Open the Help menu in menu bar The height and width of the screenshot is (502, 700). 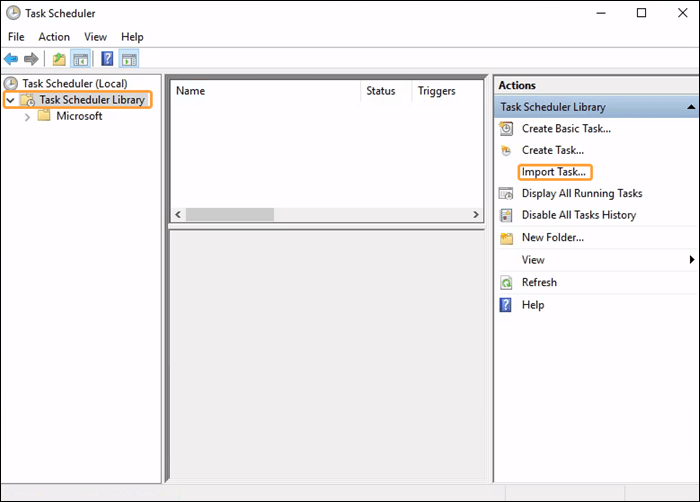pyautogui.click(x=132, y=37)
